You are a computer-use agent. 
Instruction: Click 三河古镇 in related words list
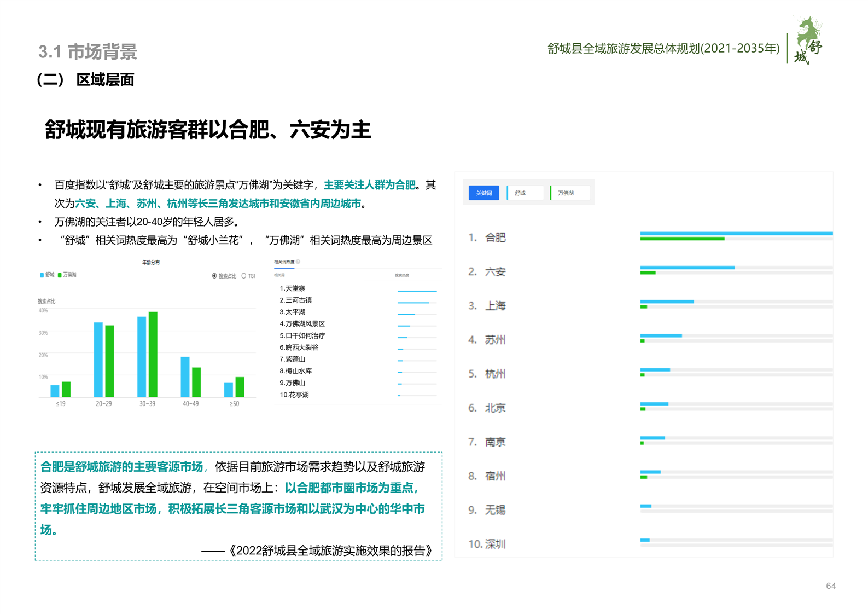[298, 300]
